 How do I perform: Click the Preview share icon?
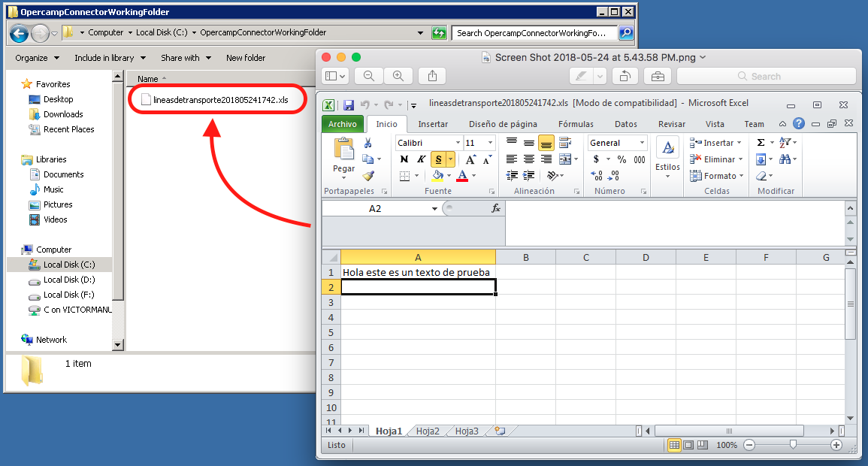432,76
